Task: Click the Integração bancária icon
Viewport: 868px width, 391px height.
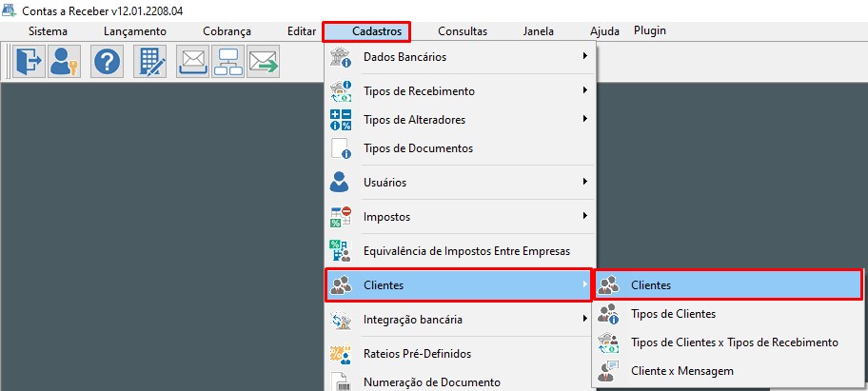Action: [341, 320]
